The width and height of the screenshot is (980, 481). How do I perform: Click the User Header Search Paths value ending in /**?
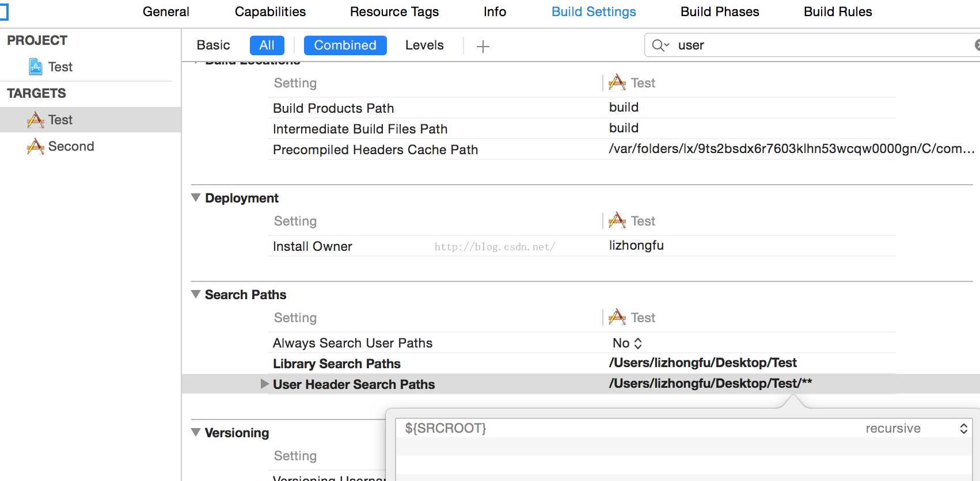coord(711,383)
